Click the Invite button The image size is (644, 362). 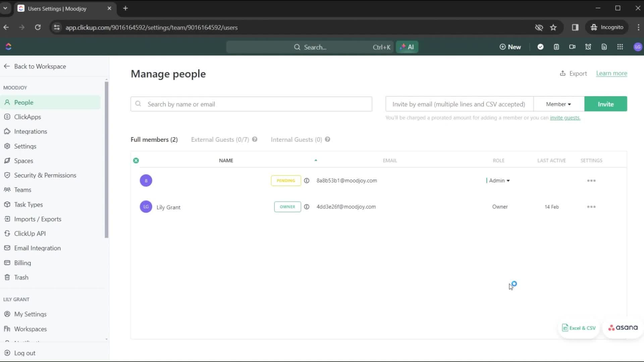pyautogui.click(x=605, y=104)
